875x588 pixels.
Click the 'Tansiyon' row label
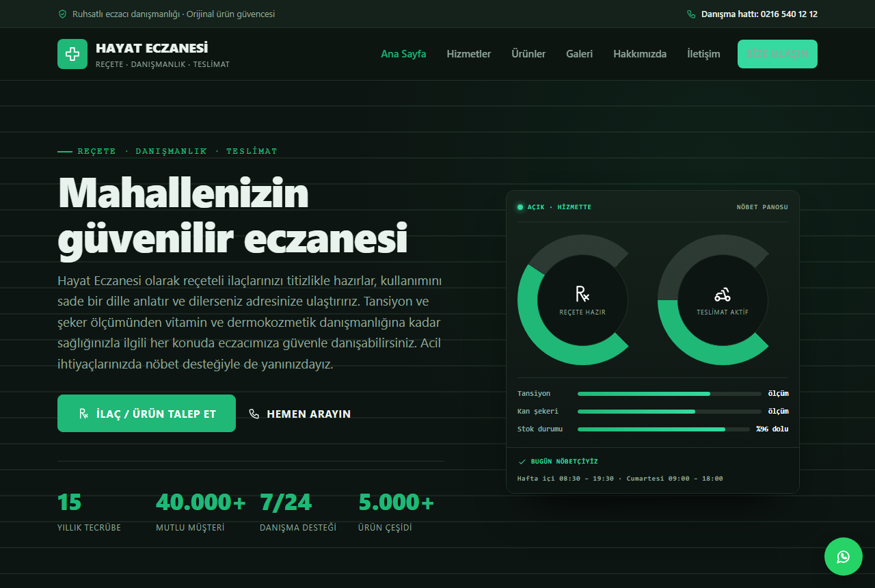click(x=534, y=394)
